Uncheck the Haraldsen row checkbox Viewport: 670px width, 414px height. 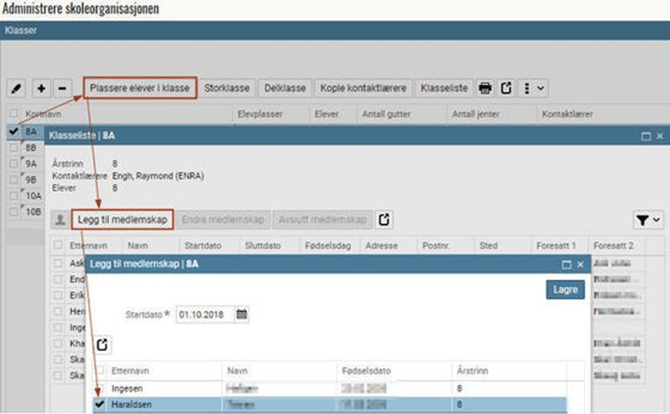[x=100, y=405]
